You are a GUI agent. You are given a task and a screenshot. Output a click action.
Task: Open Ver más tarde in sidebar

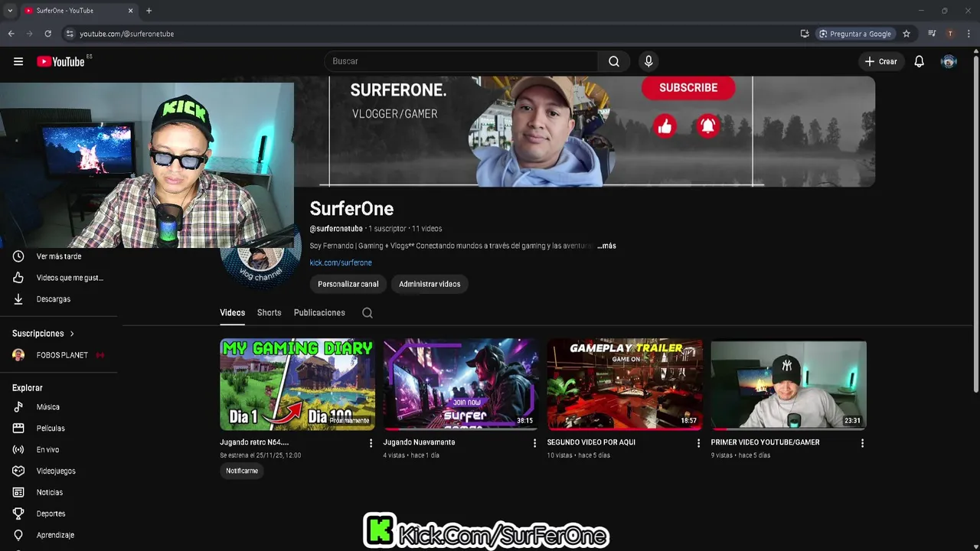pyautogui.click(x=59, y=256)
